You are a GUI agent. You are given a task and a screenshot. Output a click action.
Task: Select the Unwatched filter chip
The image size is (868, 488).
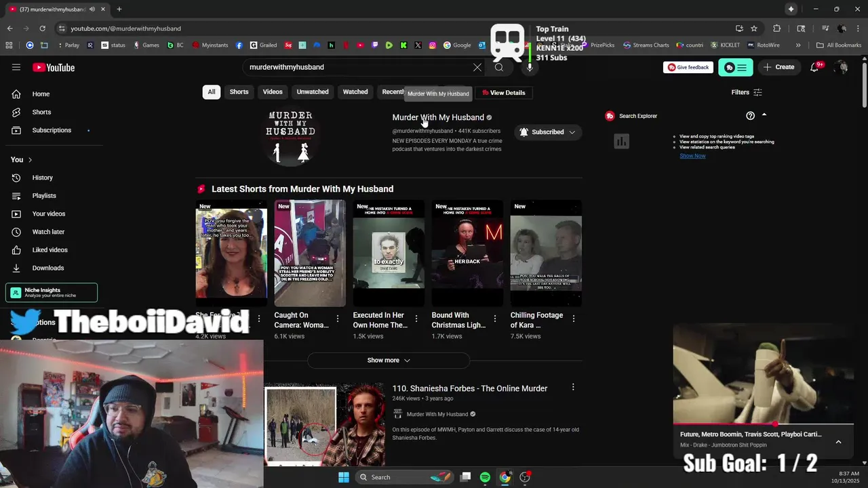pyautogui.click(x=313, y=92)
